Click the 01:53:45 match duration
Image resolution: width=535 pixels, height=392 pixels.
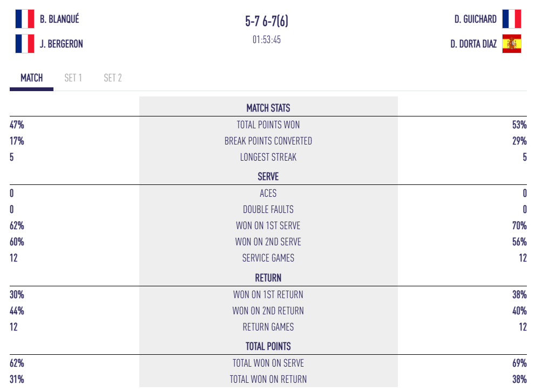pos(267,39)
